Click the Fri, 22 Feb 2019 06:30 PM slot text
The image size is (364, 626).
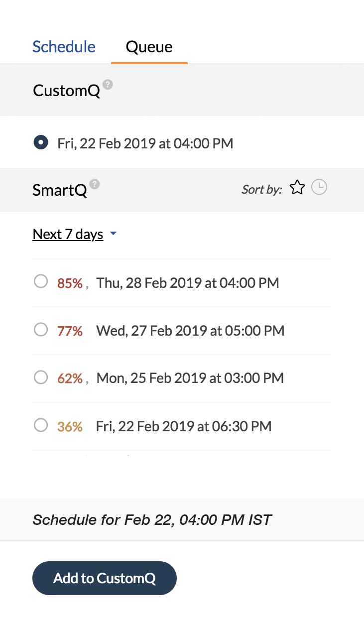(x=184, y=426)
